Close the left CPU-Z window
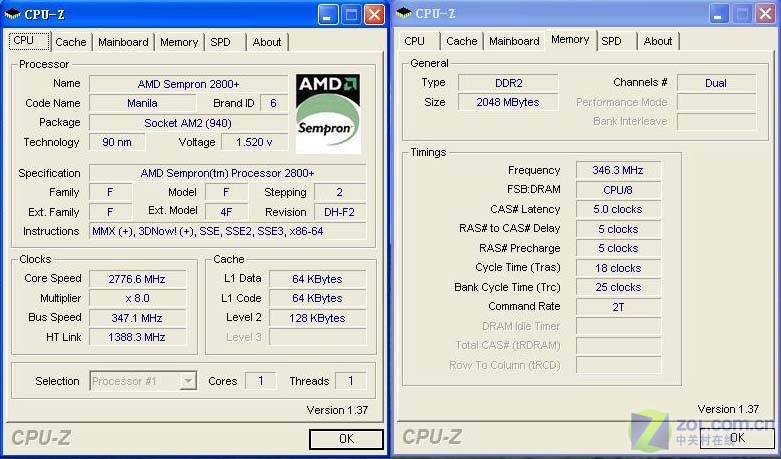Image resolution: width=781 pixels, height=459 pixels. coord(374,15)
